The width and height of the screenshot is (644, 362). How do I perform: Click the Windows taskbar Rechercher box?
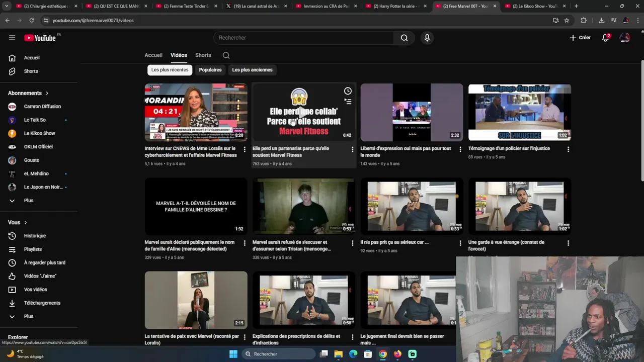point(278,354)
